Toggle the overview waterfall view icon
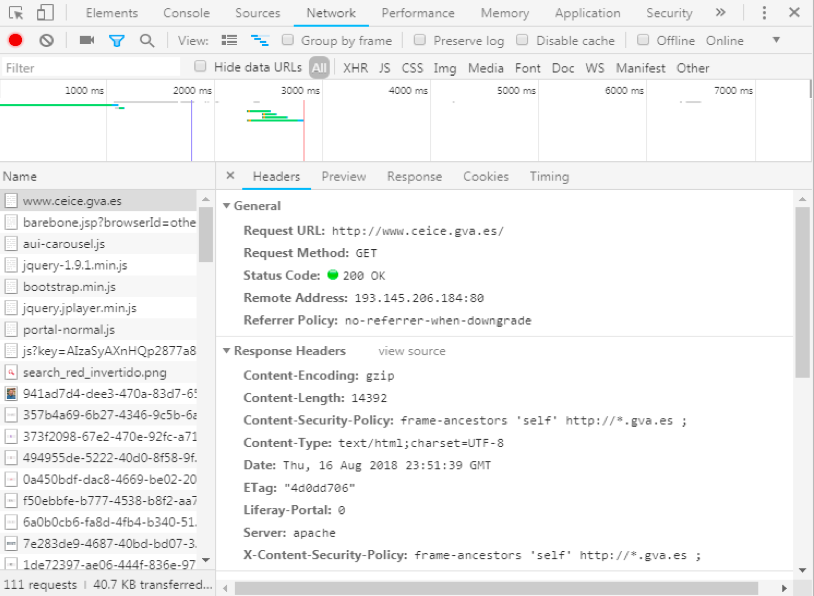The width and height of the screenshot is (814, 596). (260, 40)
